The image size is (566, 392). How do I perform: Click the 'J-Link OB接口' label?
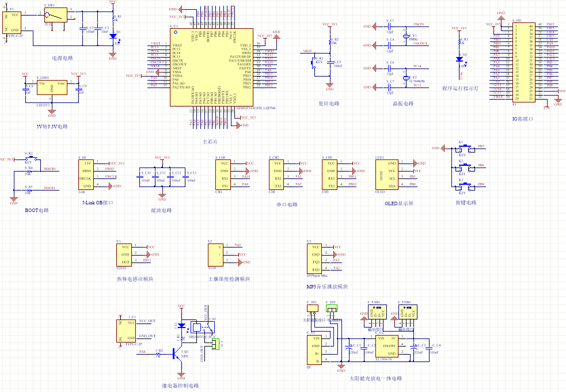pyautogui.click(x=97, y=203)
